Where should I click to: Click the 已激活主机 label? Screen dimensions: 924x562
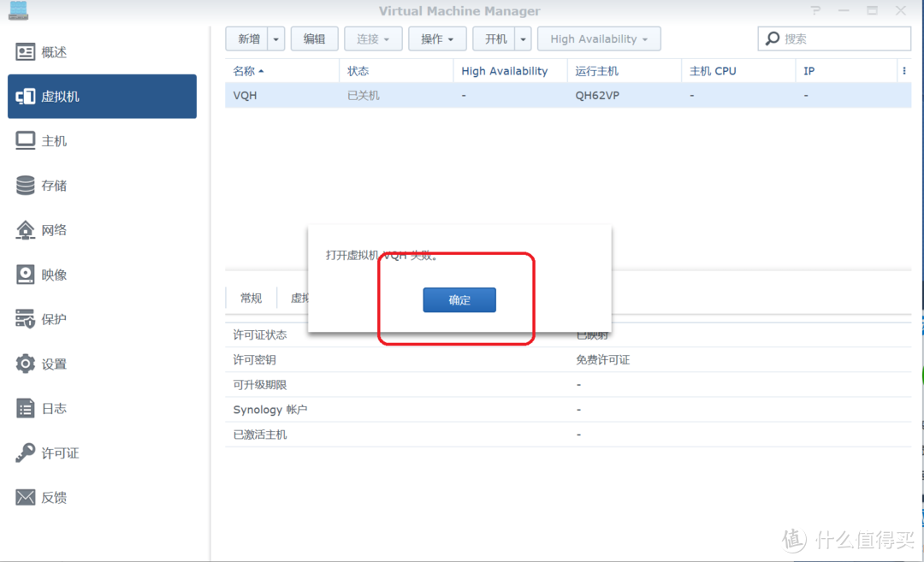(260, 435)
